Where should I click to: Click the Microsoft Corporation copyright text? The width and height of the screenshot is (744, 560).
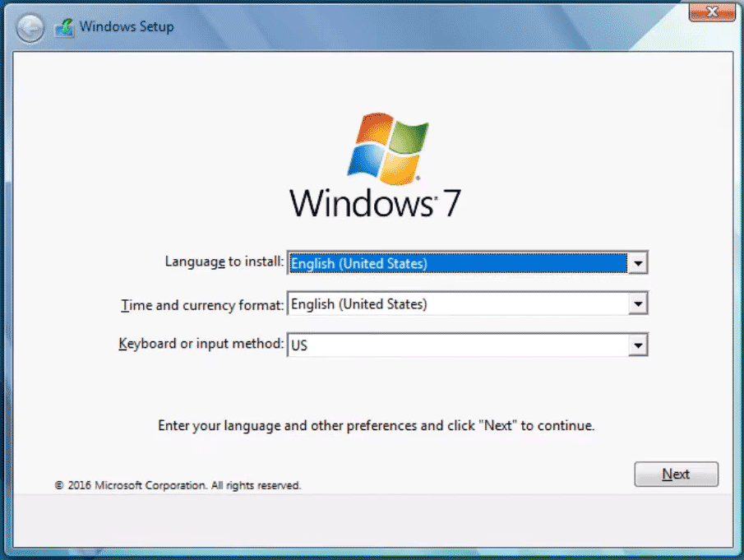(178, 485)
